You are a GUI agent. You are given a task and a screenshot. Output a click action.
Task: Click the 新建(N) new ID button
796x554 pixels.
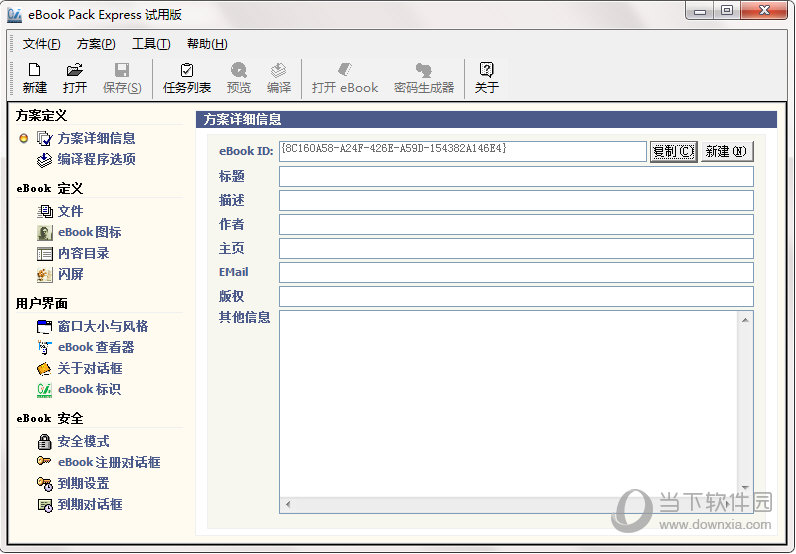(x=726, y=151)
